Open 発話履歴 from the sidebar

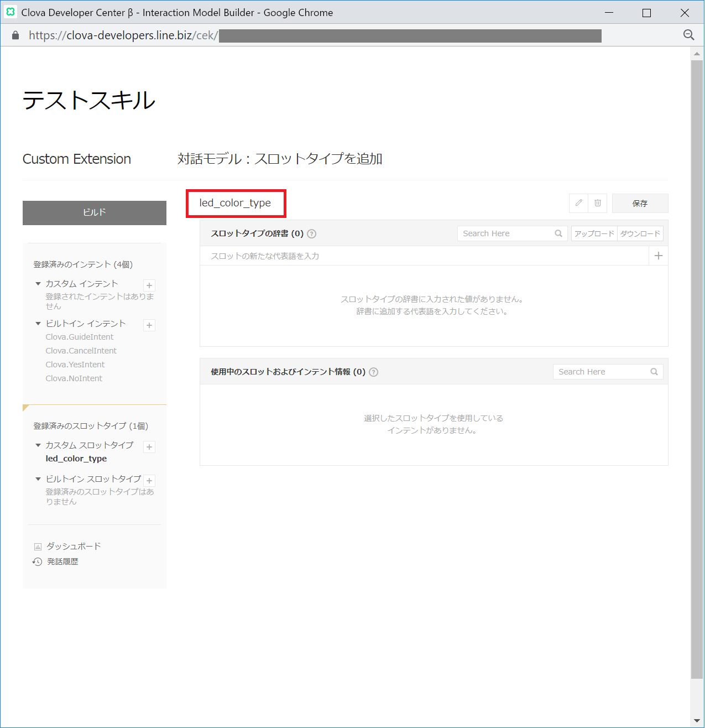tap(62, 561)
